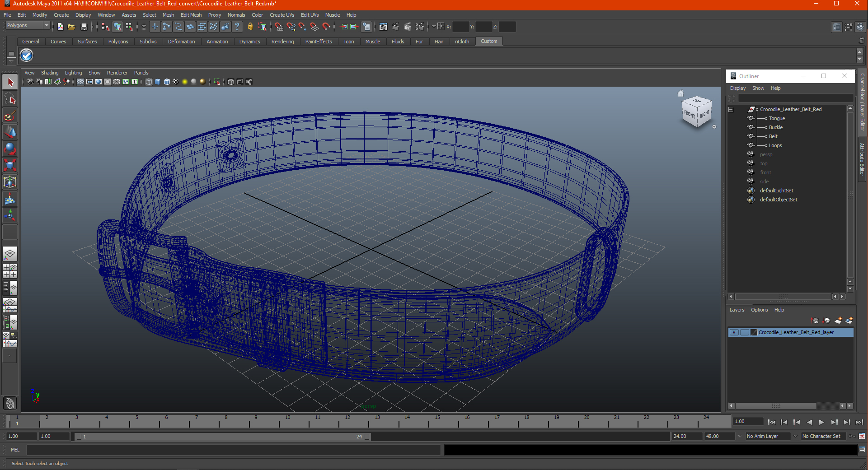Create layer from selected objects
The width and height of the screenshot is (868, 470).
pyautogui.click(x=849, y=321)
